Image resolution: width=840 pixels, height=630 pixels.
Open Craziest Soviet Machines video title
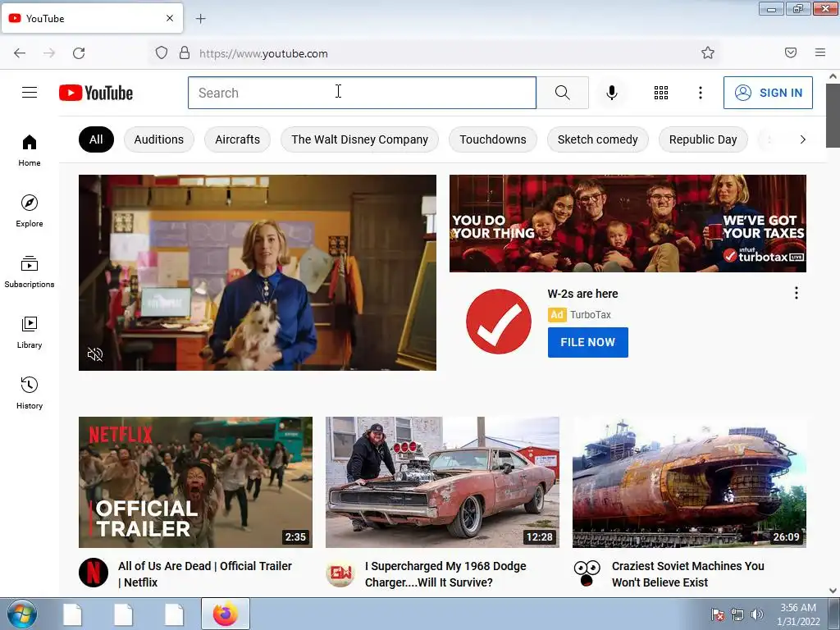pyautogui.click(x=688, y=573)
